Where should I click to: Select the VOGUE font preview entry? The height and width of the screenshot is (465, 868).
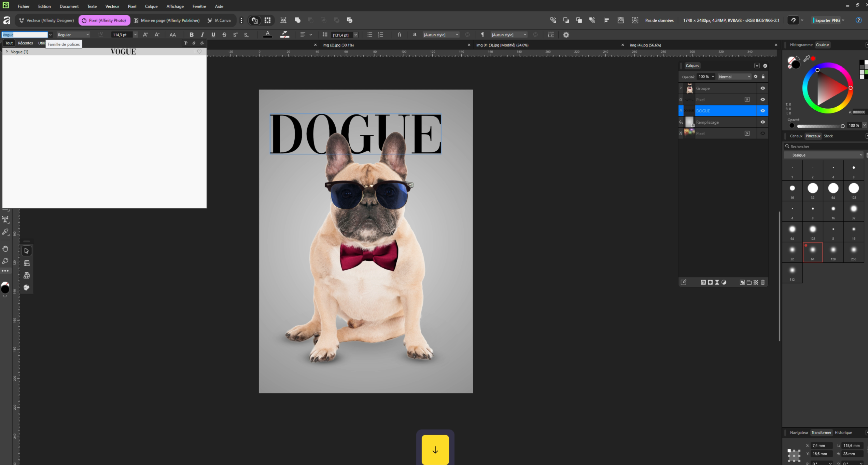coord(123,52)
